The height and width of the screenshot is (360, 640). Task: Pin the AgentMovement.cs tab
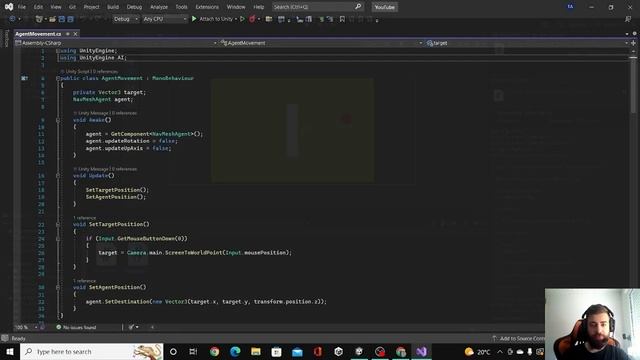click(x=68, y=34)
